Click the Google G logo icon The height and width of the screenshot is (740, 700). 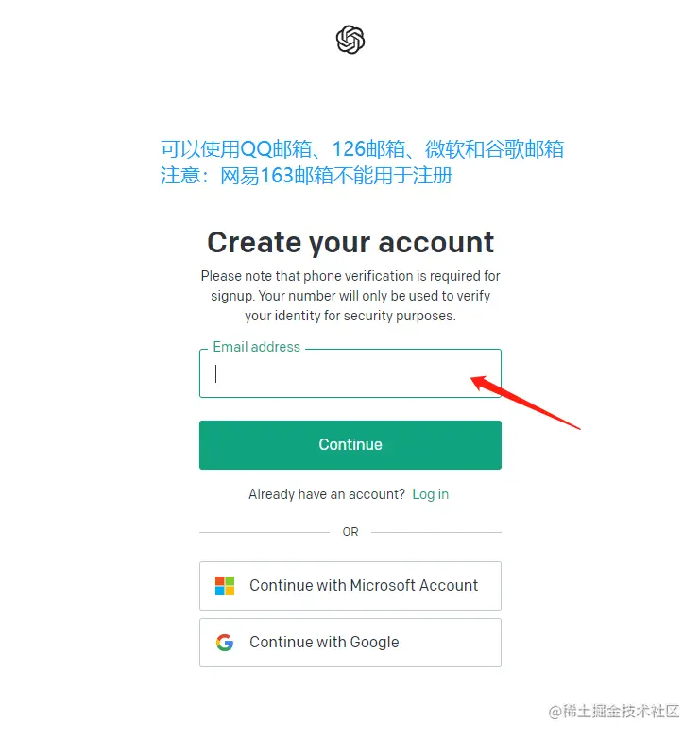point(225,643)
